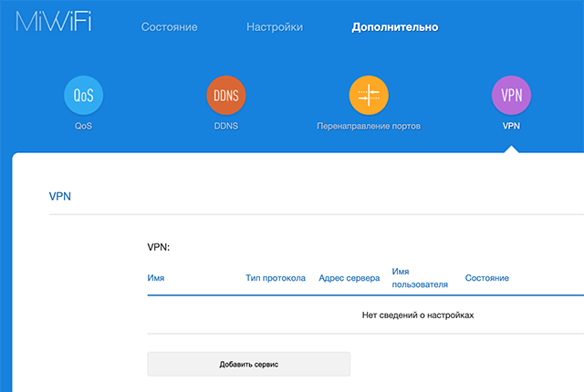Open the yellow port forwarding icon
This screenshot has height=392, width=584.
[369, 96]
